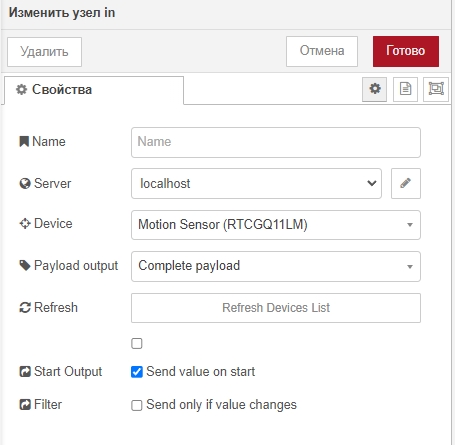Click the Refresh Devices List button

(276, 308)
